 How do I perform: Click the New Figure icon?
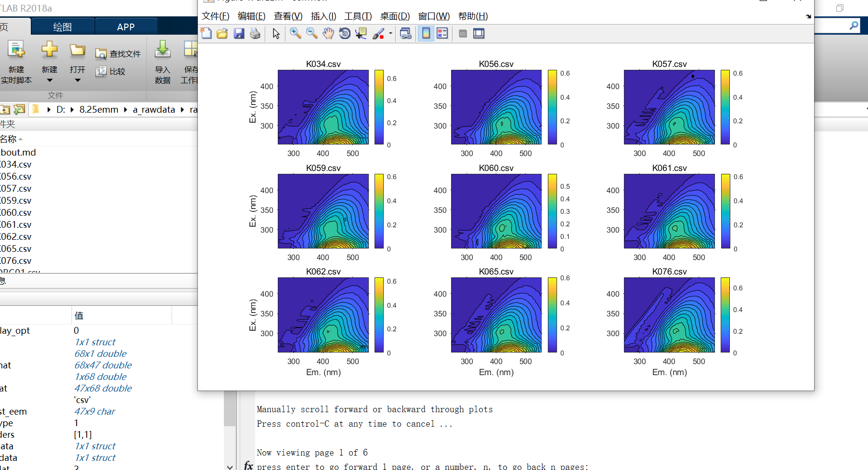click(x=206, y=33)
